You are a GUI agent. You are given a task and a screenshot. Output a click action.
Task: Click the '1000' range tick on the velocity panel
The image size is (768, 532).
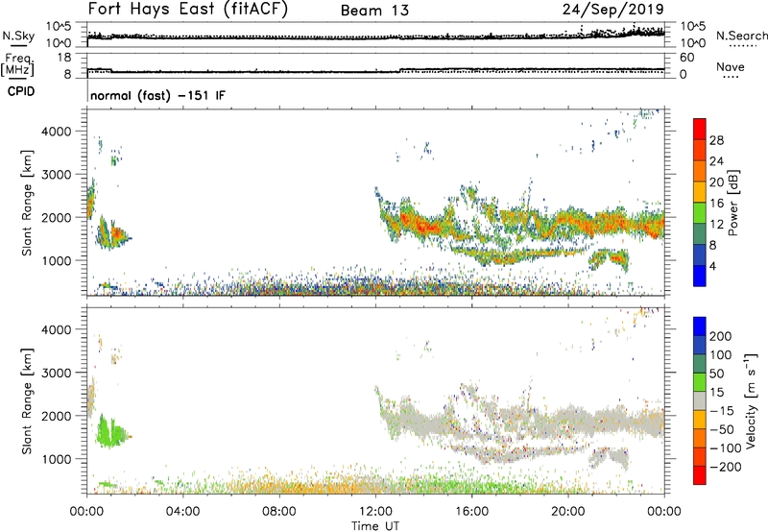(x=57, y=459)
